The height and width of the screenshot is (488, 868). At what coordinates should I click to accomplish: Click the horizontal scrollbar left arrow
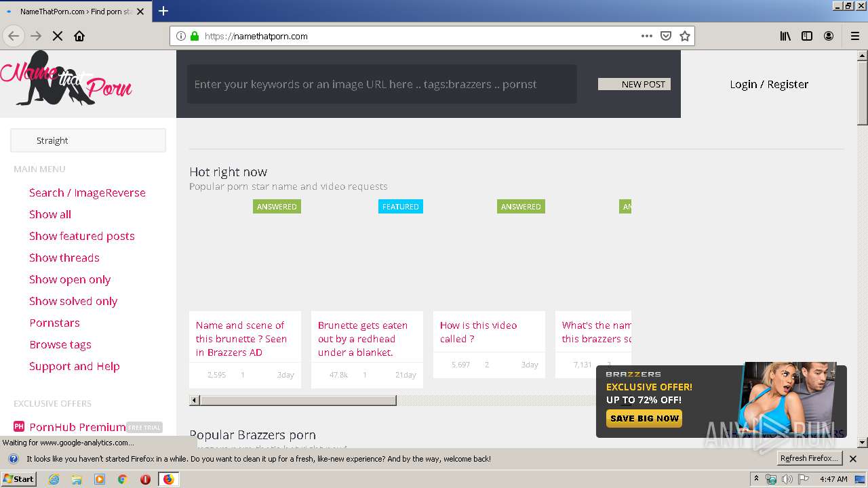[x=195, y=400]
